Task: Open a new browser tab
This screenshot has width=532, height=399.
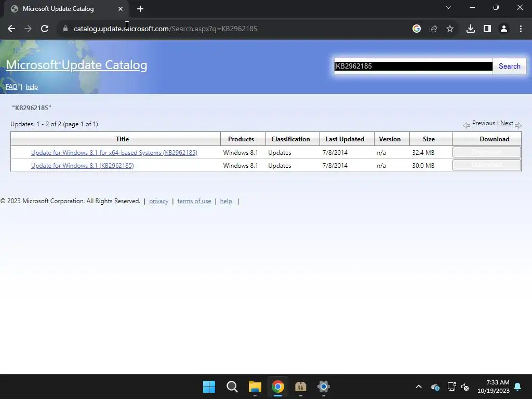Action: click(140, 9)
